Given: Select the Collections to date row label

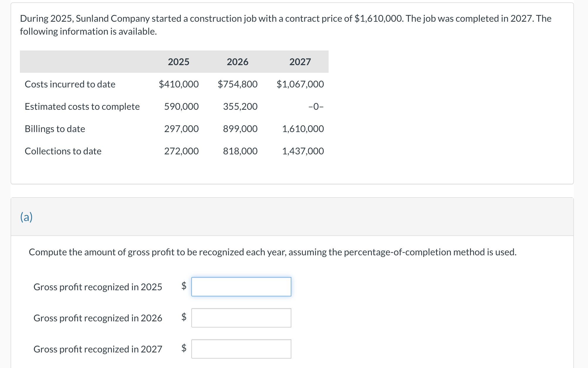Looking at the screenshot, I should pyautogui.click(x=63, y=151).
